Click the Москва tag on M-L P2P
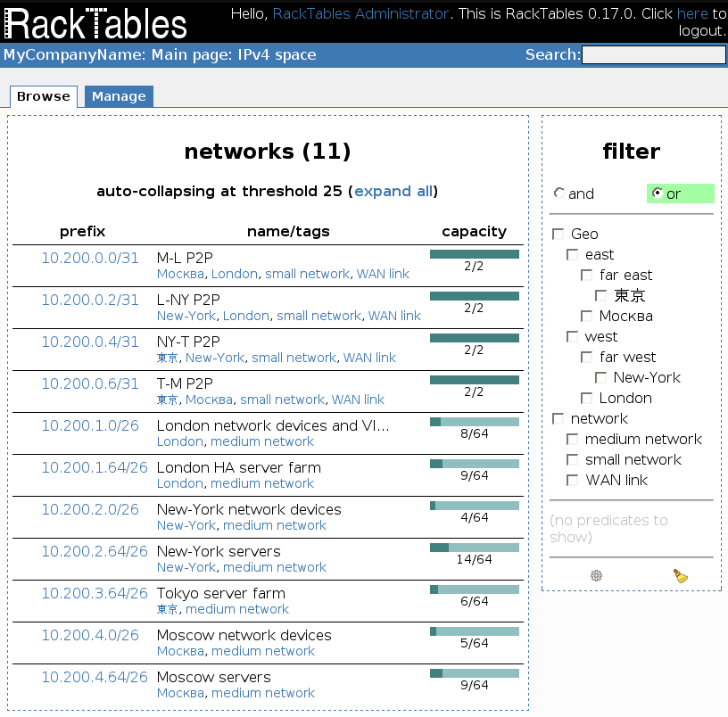 pyautogui.click(x=180, y=274)
